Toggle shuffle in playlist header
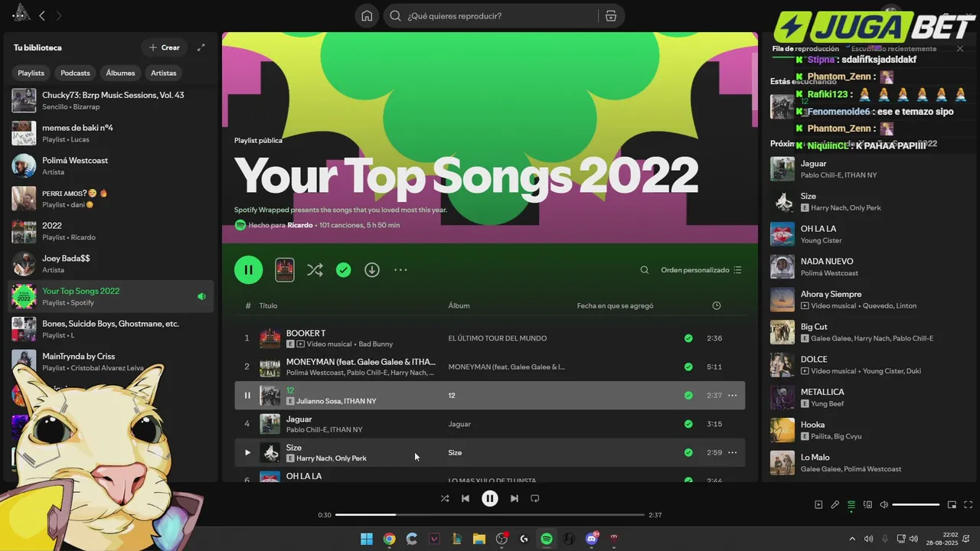Viewport: 980px width, 551px height. pyautogui.click(x=315, y=269)
